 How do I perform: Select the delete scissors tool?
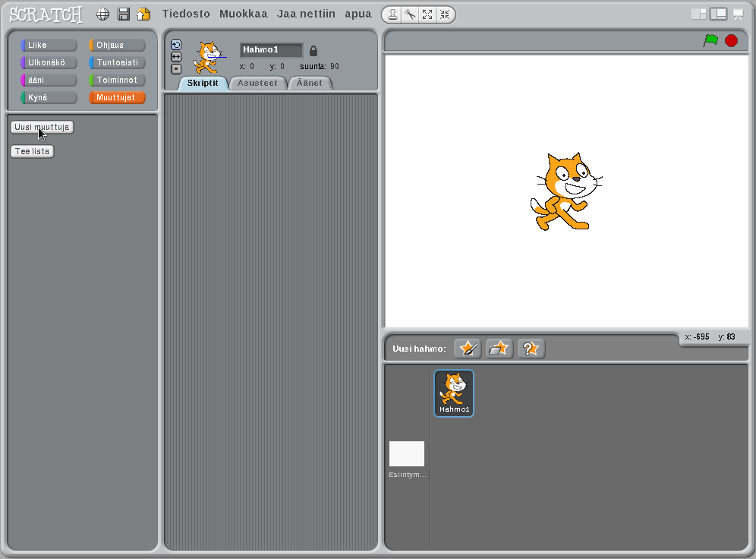click(x=410, y=15)
